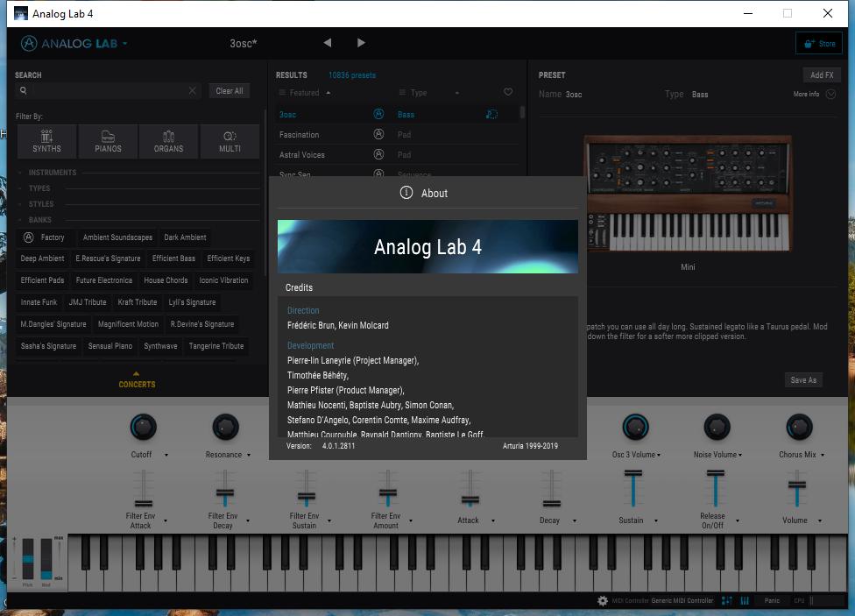Click the Arturia icon on Astral Voices row
This screenshot has width=855, height=616.
[x=378, y=154]
